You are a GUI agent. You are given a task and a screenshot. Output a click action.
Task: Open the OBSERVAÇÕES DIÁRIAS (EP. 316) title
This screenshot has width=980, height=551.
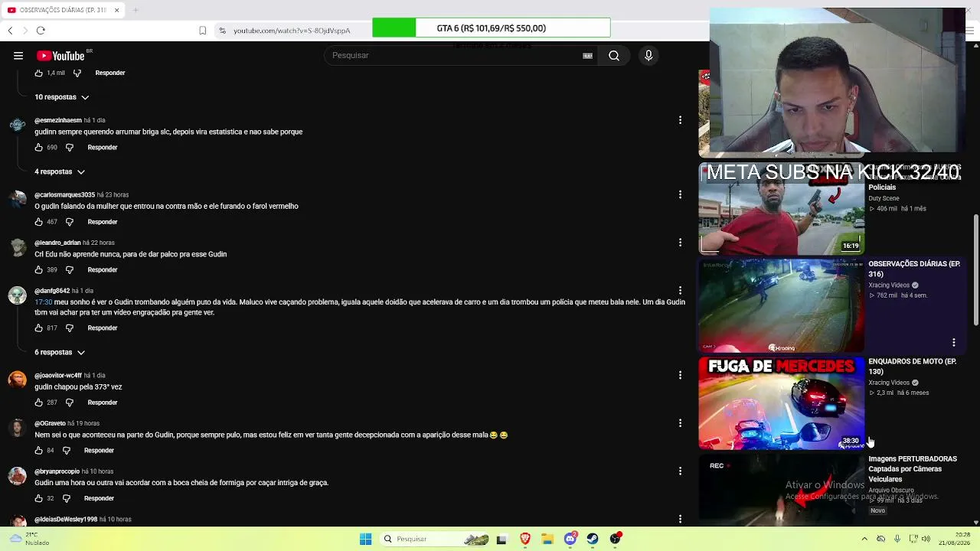(914, 269)
